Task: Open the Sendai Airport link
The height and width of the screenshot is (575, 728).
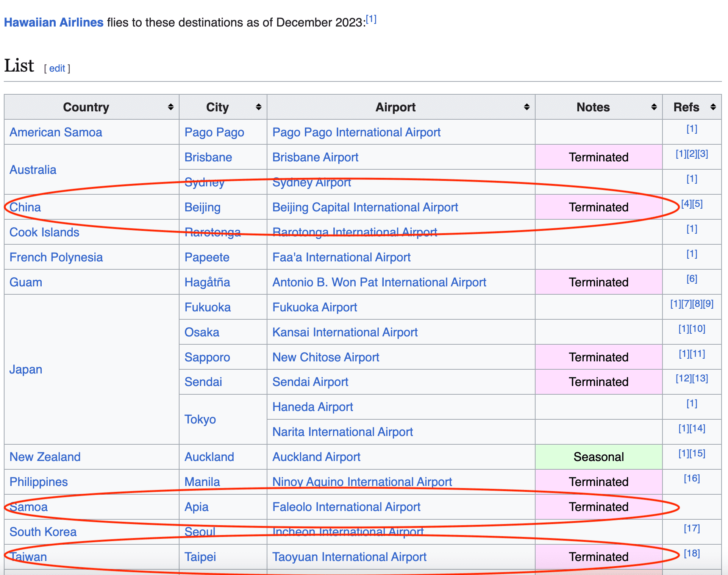Action: tap(310, 382)
